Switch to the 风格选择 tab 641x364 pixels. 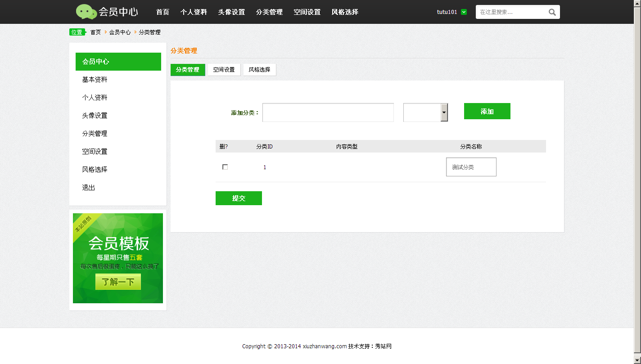point(259,70)
